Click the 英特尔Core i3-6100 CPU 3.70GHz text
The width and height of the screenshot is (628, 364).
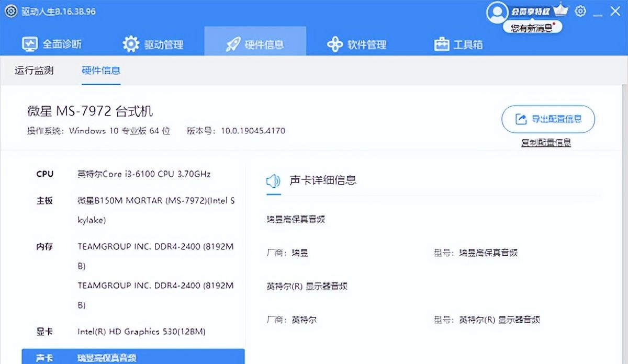click(x=144, y=174)
